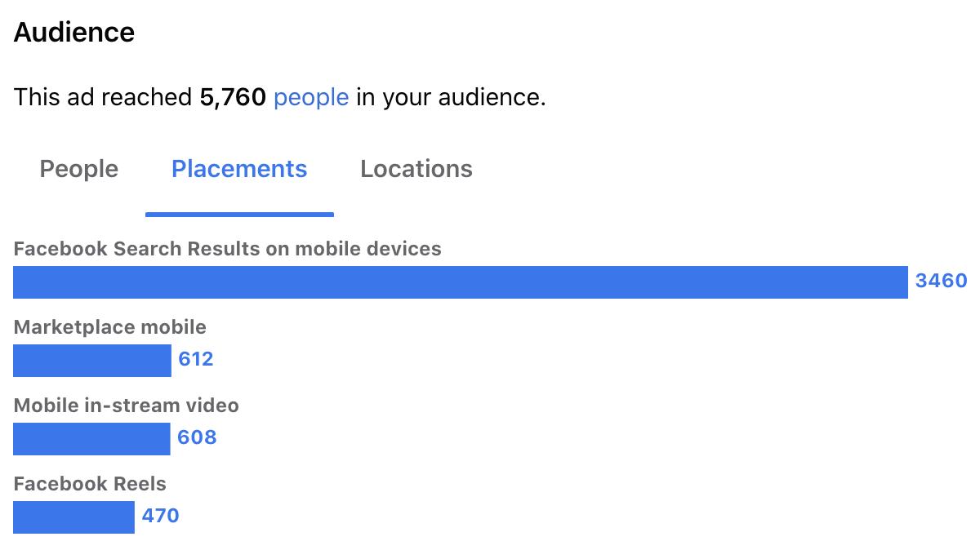
Task: Click the Facebook Reels label
Action: click(90, 484)
